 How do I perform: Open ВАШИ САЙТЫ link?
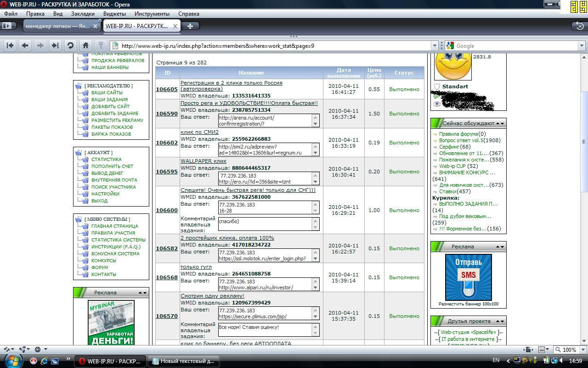coord(107,92)
